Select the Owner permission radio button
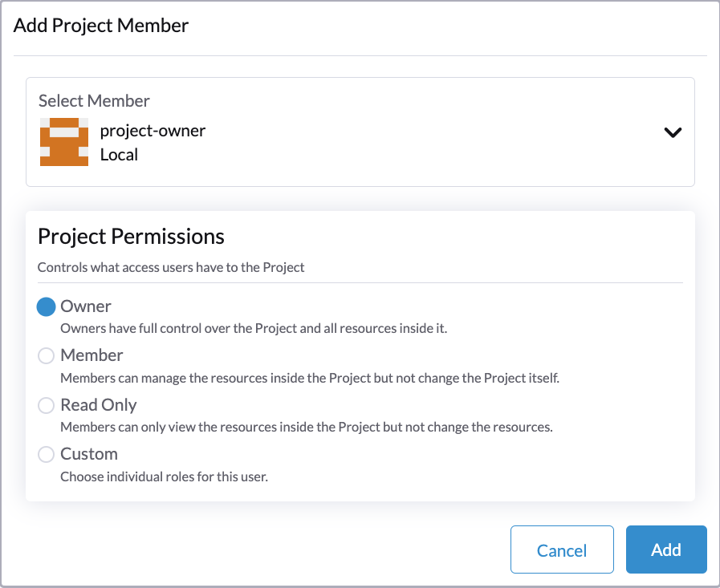 [x=46, y=306]
